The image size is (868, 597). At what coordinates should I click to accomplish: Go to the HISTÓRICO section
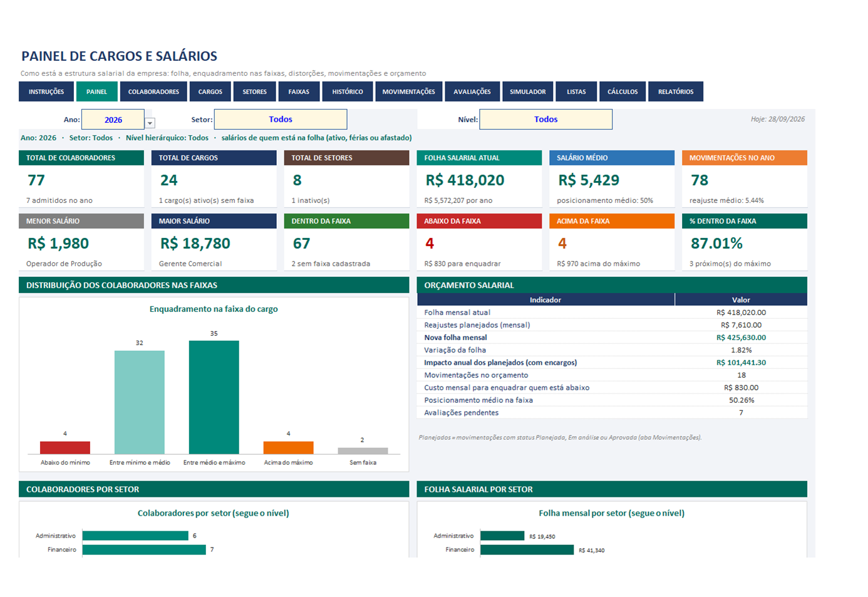click(x=348, y=91)
